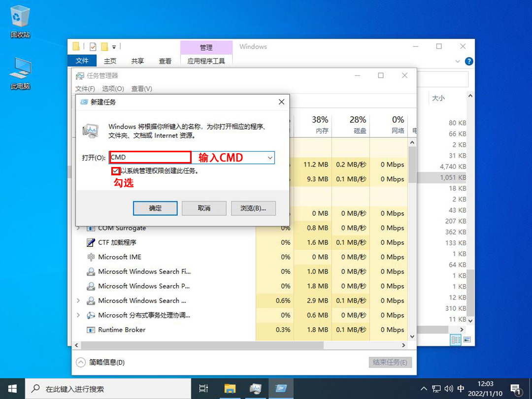Open the Explorer 查看 ribbon tab

click(x=165, y=61)
